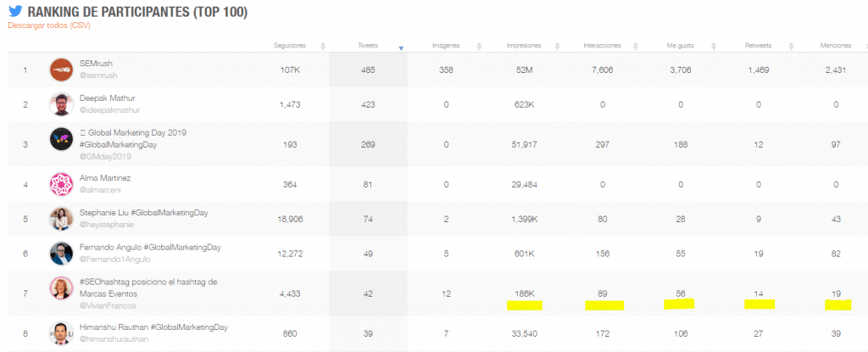Image resolution: width=868 pixels, height=352 pixels.
Task: Open the @heystephanie handle
Action: tap(107, 225)
